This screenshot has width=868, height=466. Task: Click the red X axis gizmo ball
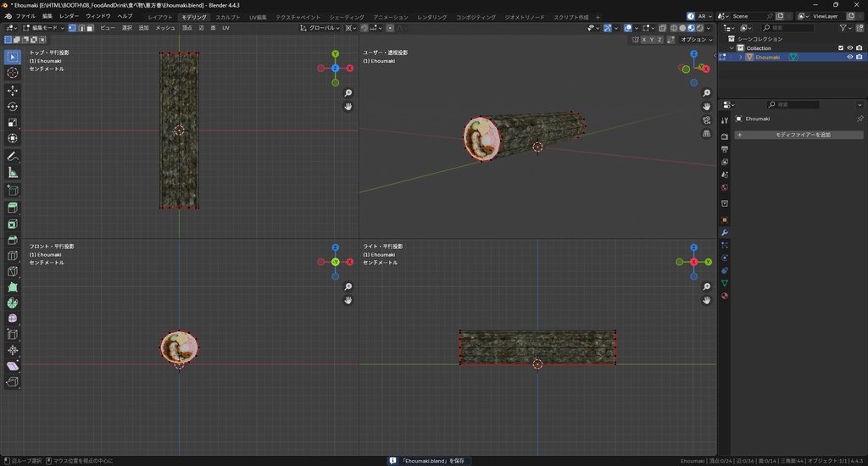click(x=349, y=68)
